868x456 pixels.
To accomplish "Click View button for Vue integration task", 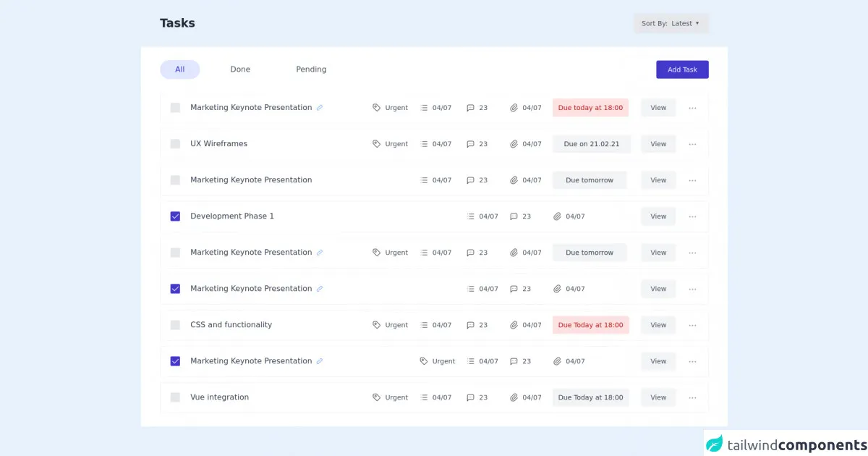I will click(658, 397).
